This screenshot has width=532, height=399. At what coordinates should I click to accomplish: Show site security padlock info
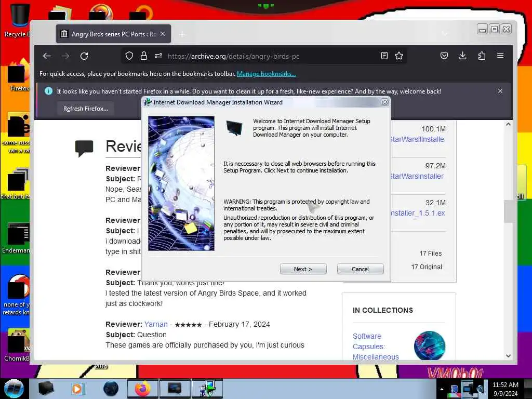coord(144,56)
